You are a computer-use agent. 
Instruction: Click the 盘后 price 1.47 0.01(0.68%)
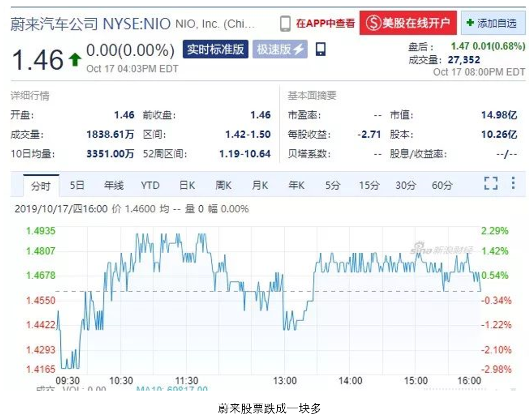[x=488, y=46]
